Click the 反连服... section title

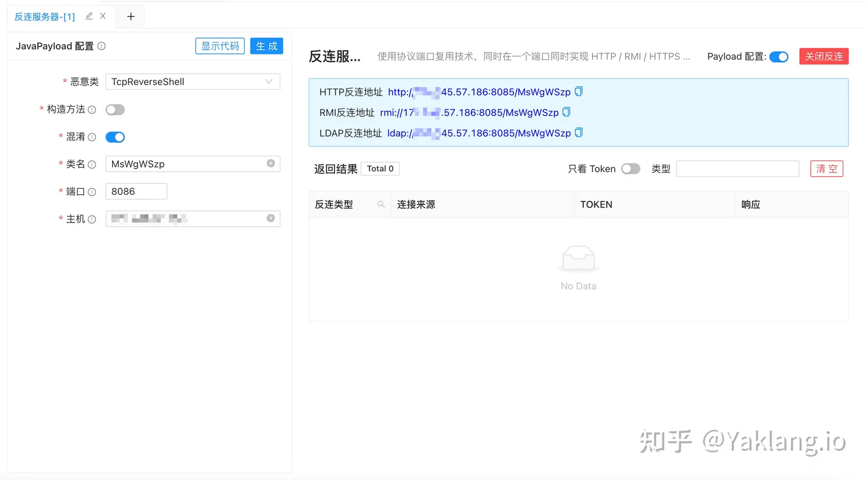pos(335,57)
